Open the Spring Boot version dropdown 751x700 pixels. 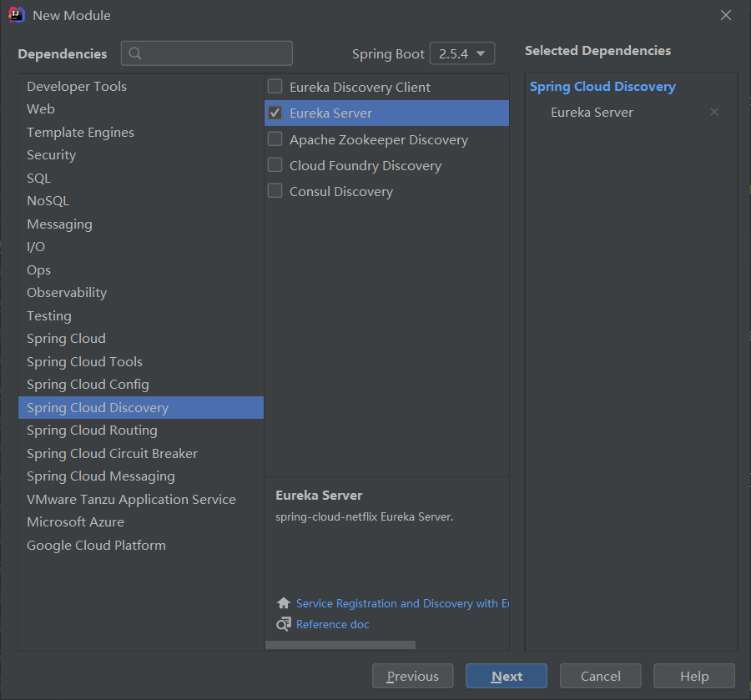[462, 53]
